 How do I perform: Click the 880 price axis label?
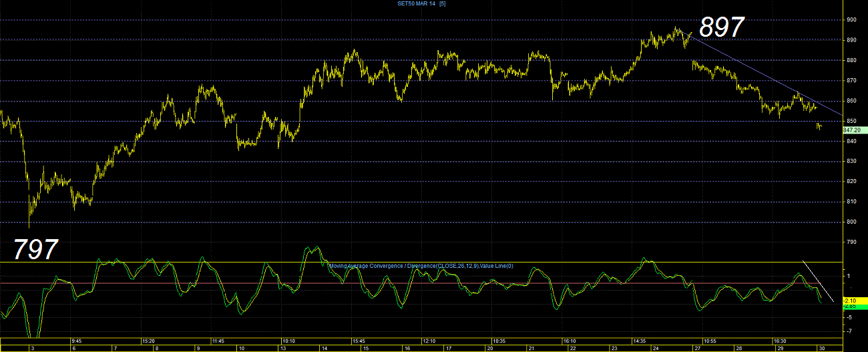coord(851,60)
